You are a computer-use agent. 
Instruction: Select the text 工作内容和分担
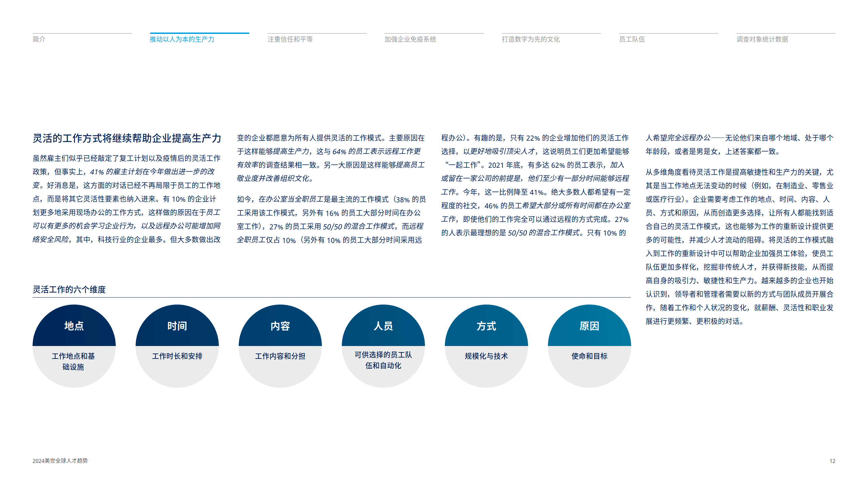[280, 356]
